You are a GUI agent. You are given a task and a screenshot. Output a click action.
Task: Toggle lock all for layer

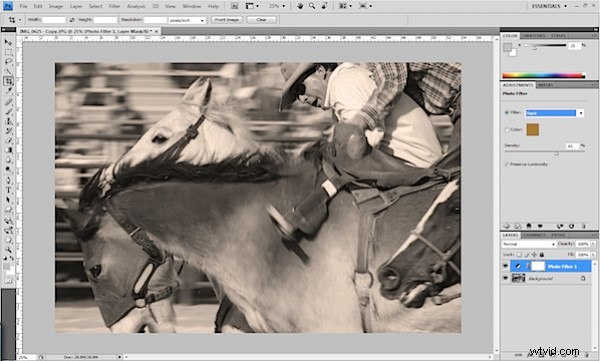click(541, 255)
